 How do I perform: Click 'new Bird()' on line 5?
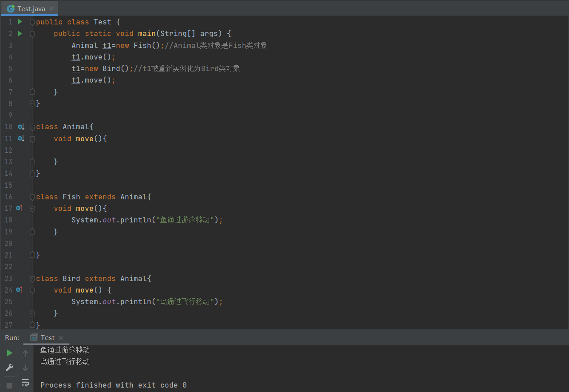click(x=107, y=68)
